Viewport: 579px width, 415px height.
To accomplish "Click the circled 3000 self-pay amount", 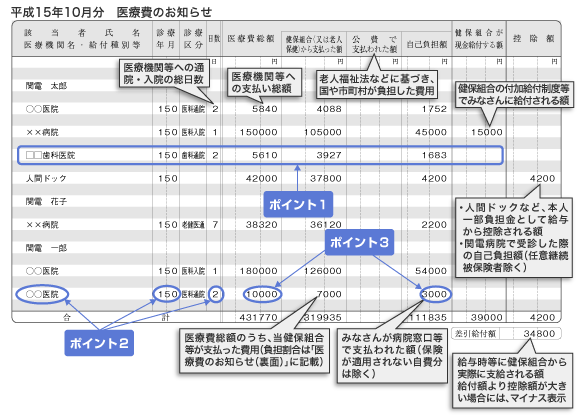I will (435, 294).
